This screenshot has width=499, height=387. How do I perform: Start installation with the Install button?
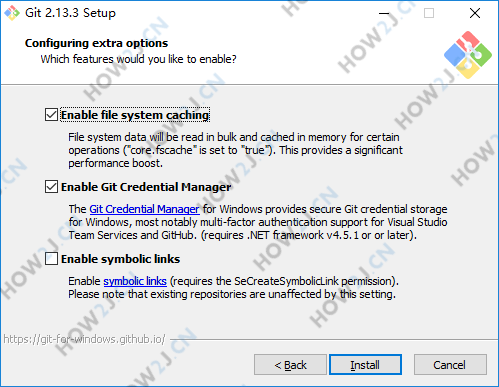[365, 365]
